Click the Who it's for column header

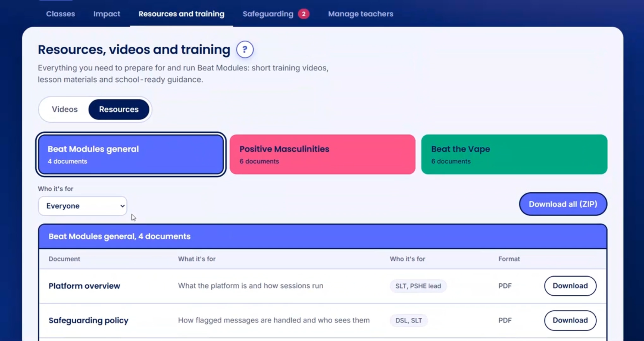pos(407,259)
